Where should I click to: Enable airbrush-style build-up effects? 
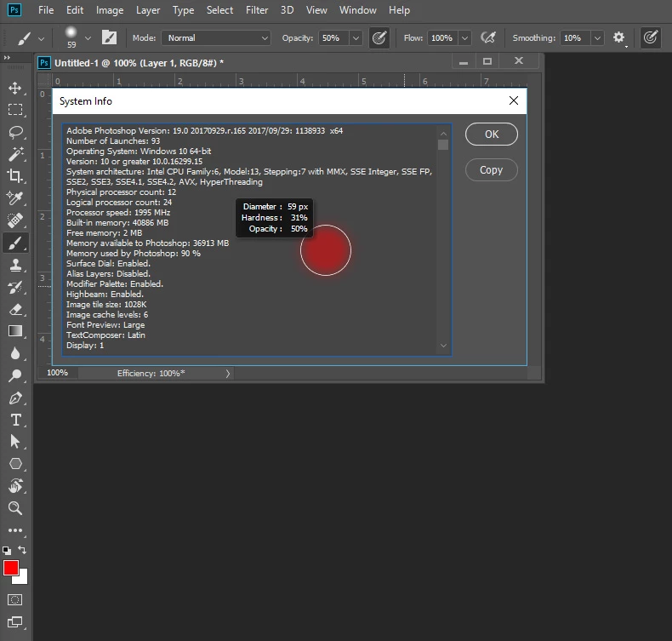pyautogui.click(x=488, y=37)
